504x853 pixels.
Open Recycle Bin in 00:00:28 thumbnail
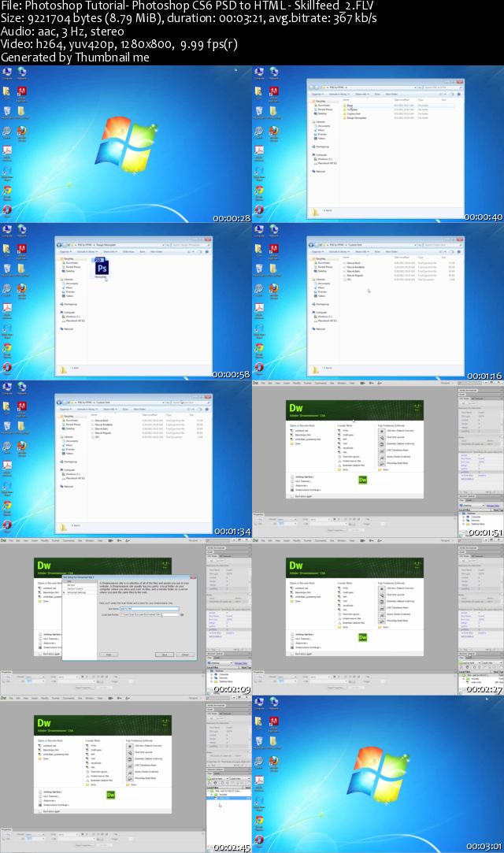[7, 111]
